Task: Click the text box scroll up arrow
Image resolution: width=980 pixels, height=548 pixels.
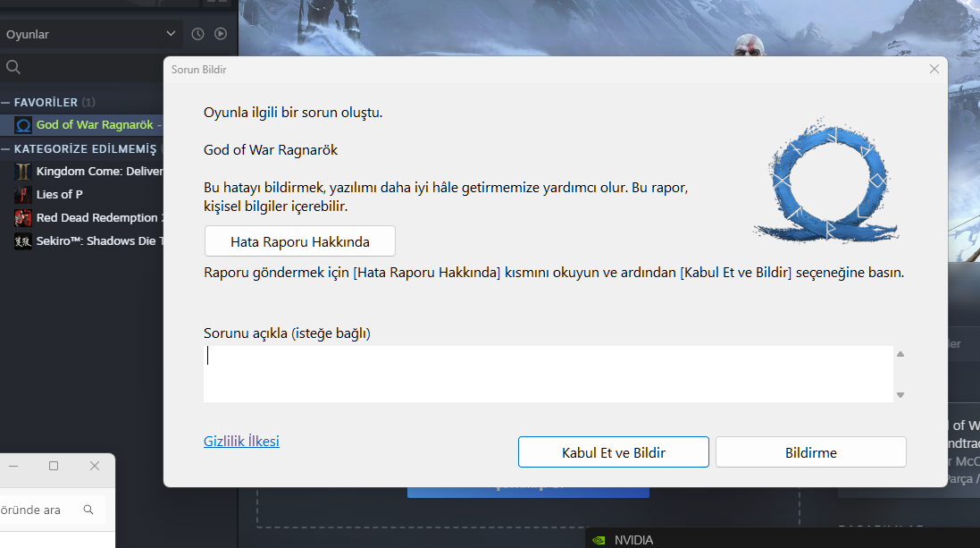Action: (x=900, y=354)
